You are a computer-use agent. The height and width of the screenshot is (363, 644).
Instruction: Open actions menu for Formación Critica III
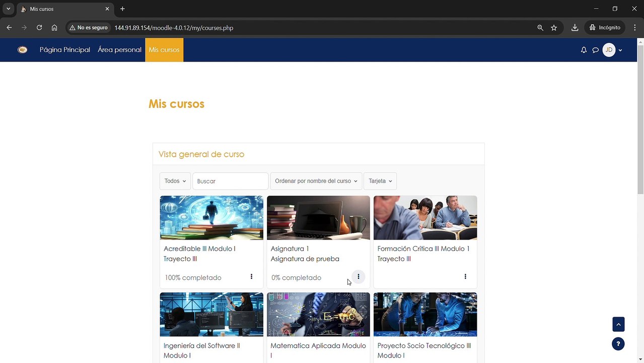(465, 276)
